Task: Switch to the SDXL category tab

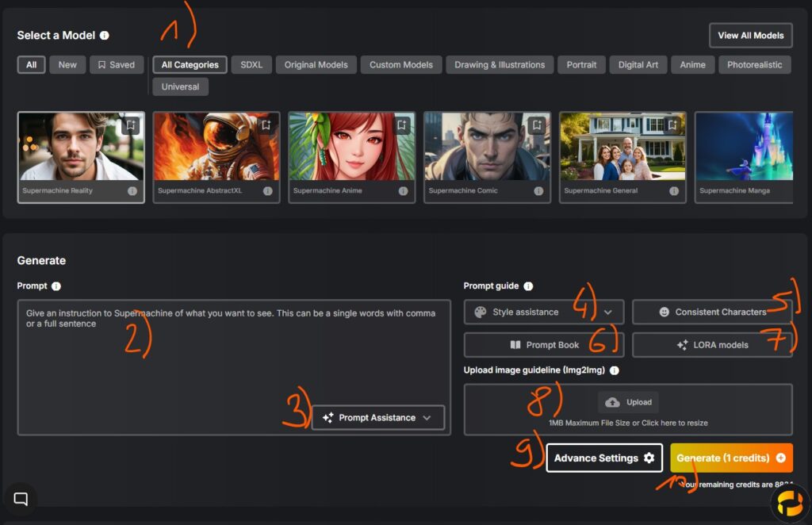Action: (x=251, y=65)
